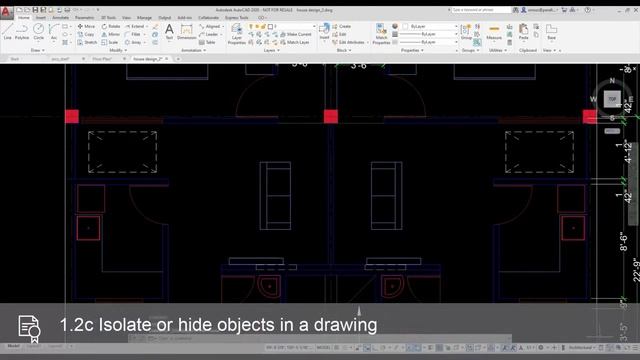The height and width of the screenshot is (360, 640).
Task: Open the layer name dropdown list
Action: pos(314,26)
